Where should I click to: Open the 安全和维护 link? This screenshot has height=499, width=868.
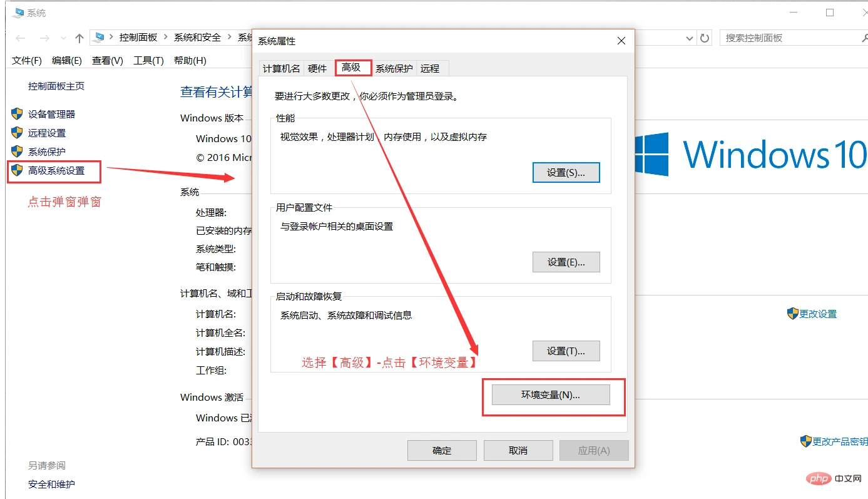pos(52,484)
